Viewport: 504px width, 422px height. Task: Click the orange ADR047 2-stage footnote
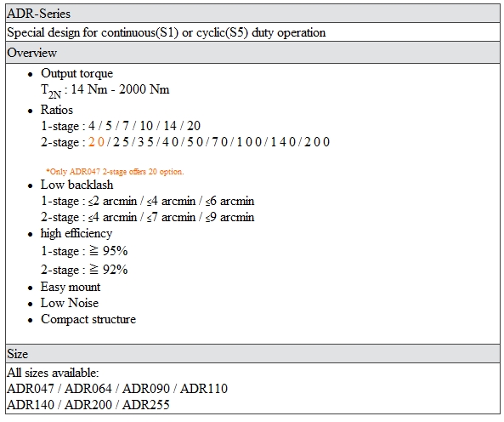click(115, 172)
